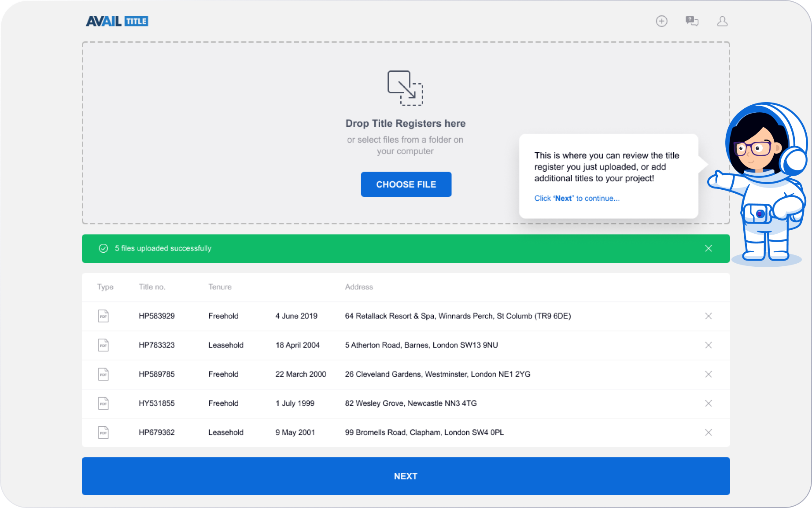The width and height of the screenshot is (812, 508).
Task: Dismiss the files uploaded success banner
Action: click(709, 248)
